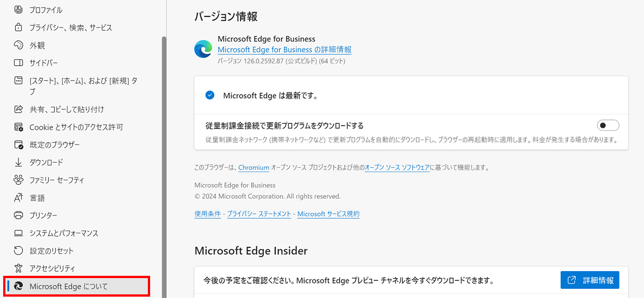
Task: Click the laptop icon for システムとパフォーマンス
Action: click(x=18, y=233)
